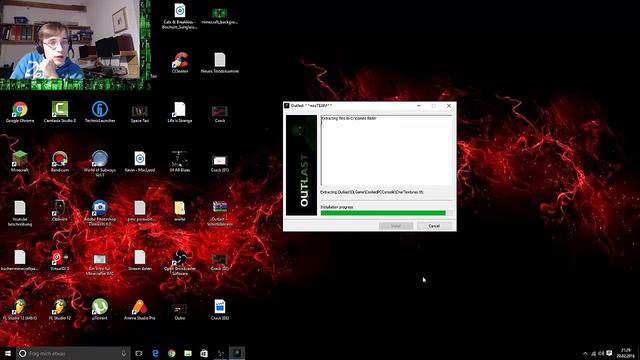Viewport: 640px width, 360px height.
Task: Select the Outro video file icon
Action: click(180, 310)
